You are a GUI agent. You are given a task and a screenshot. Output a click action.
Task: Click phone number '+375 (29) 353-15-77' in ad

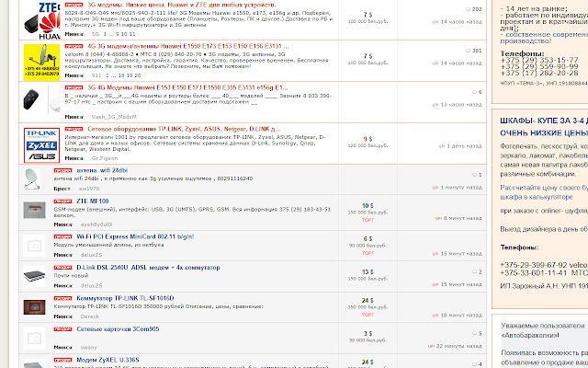tap(539, 60)
